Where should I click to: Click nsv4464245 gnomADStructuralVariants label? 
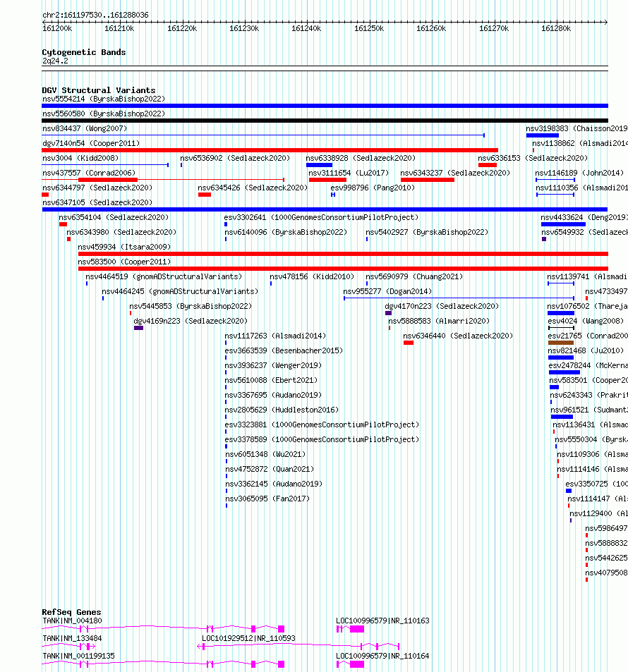pos(180,291)
